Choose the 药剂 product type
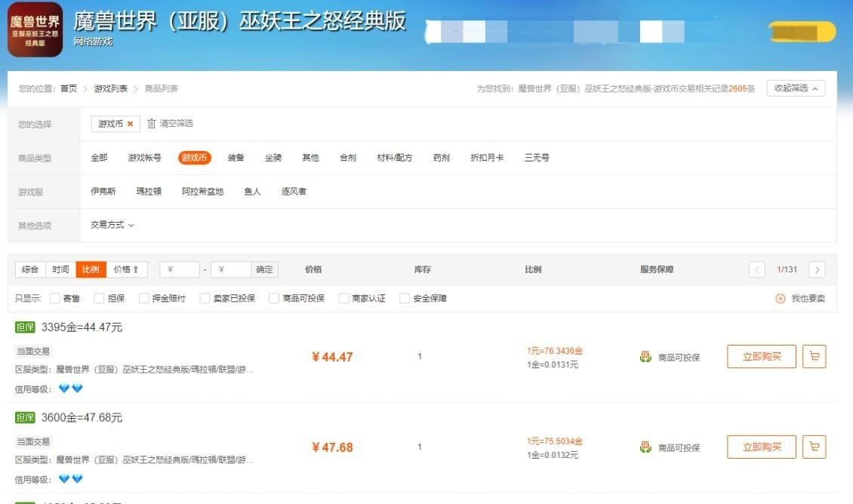853x504 pixels. click(x=441, y=158)
